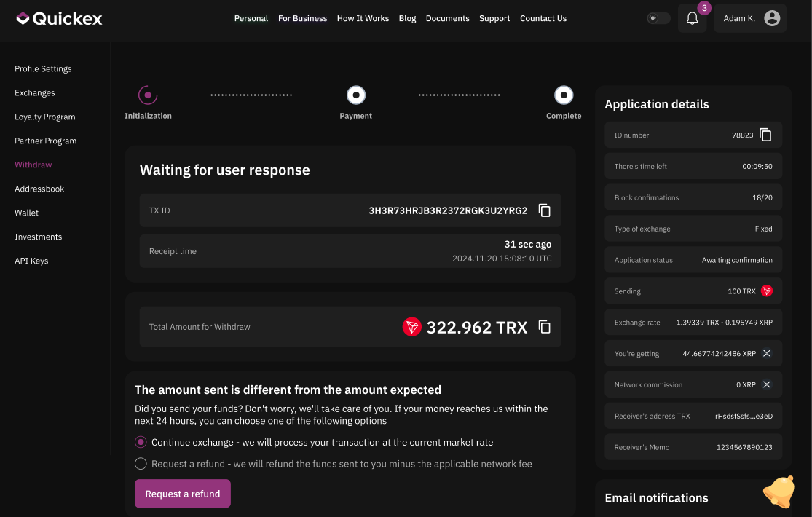This screenshot has height=517, width=812.
Task: Click the orange bell widget icon
Action: 779,492
